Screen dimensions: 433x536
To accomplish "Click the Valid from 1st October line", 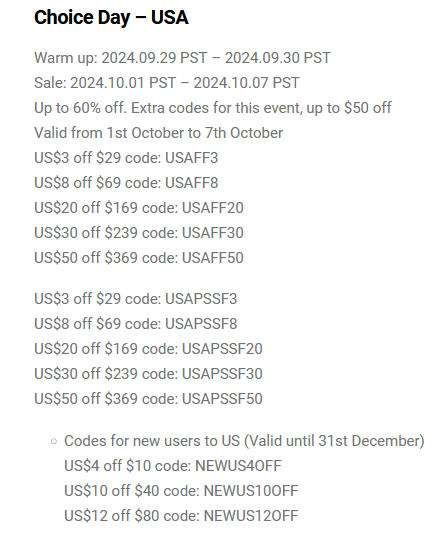I will pyautogui.click(x=159, y=133).
